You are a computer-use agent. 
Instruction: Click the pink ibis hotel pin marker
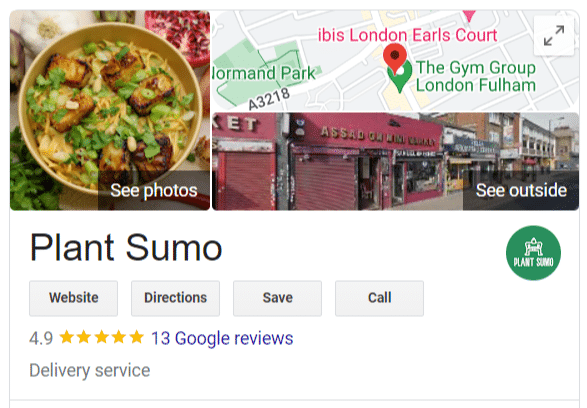(469, 15)
